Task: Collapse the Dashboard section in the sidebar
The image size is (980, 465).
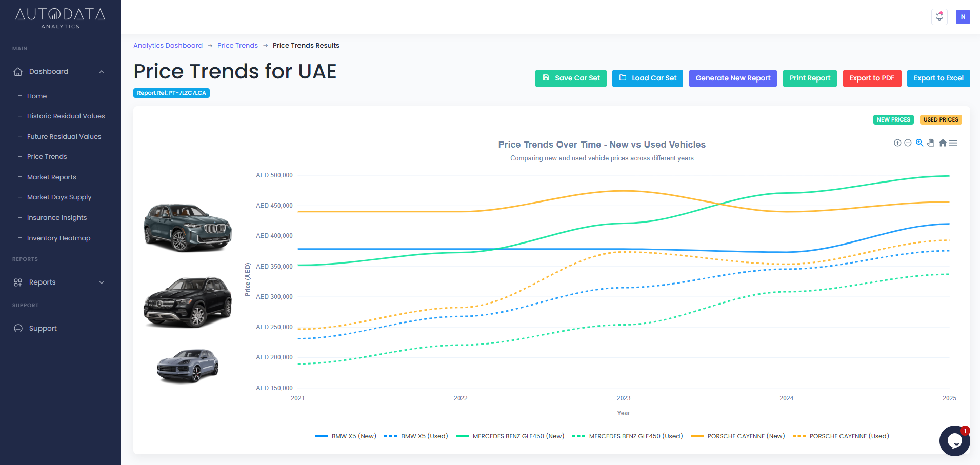Action: pos(101,71)
